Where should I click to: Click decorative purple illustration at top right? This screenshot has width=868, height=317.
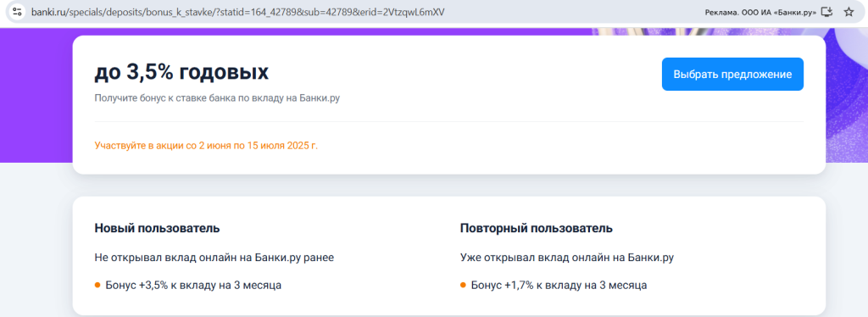847,94
